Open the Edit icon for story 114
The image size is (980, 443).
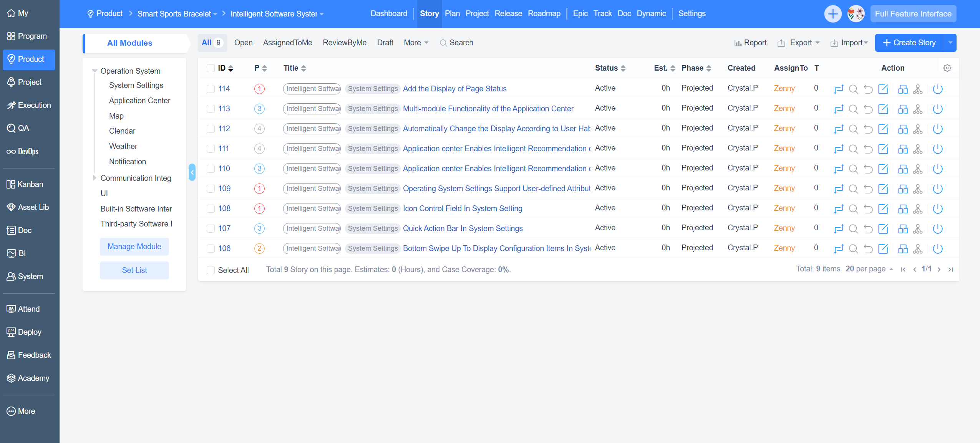(x=884, y=89)
